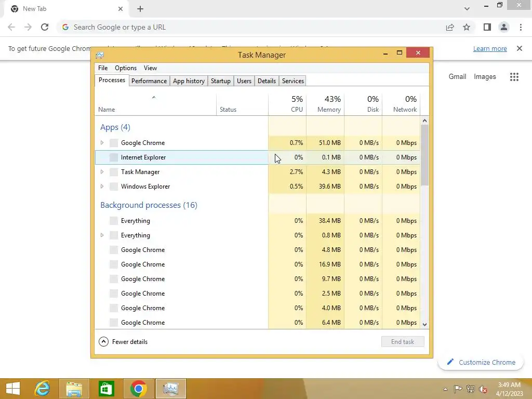
Task: Close the New Tab tab
Action: click(121, 9)
